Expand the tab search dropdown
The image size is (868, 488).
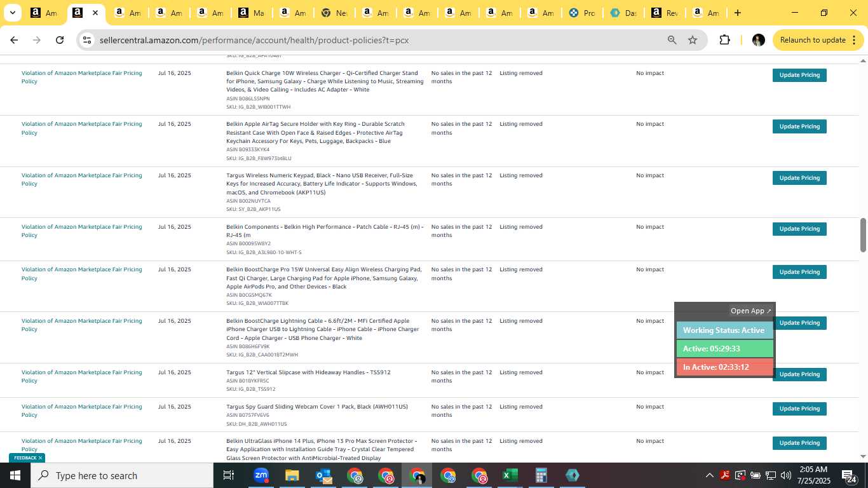[x=12, y=13]
